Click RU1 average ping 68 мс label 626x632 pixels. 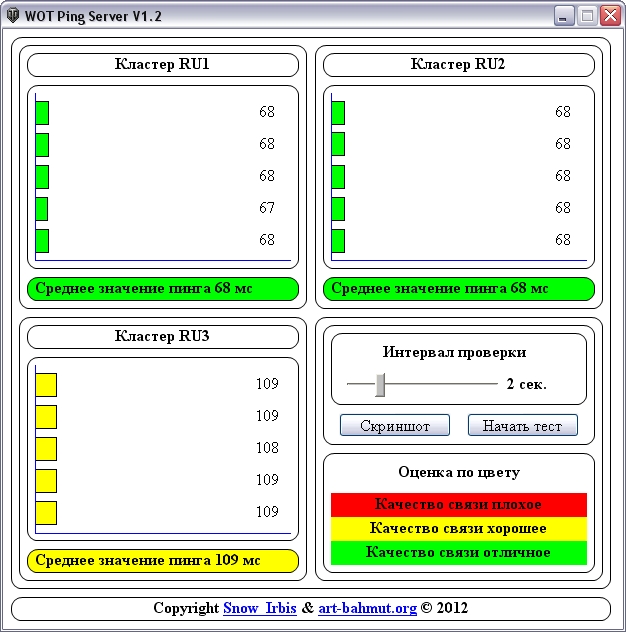point(163,289)
